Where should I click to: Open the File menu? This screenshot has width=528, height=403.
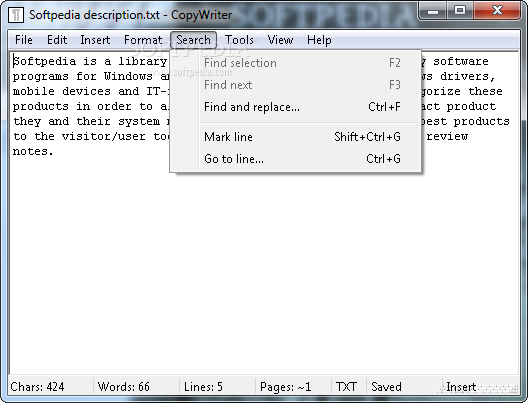[x=24, y=40]
